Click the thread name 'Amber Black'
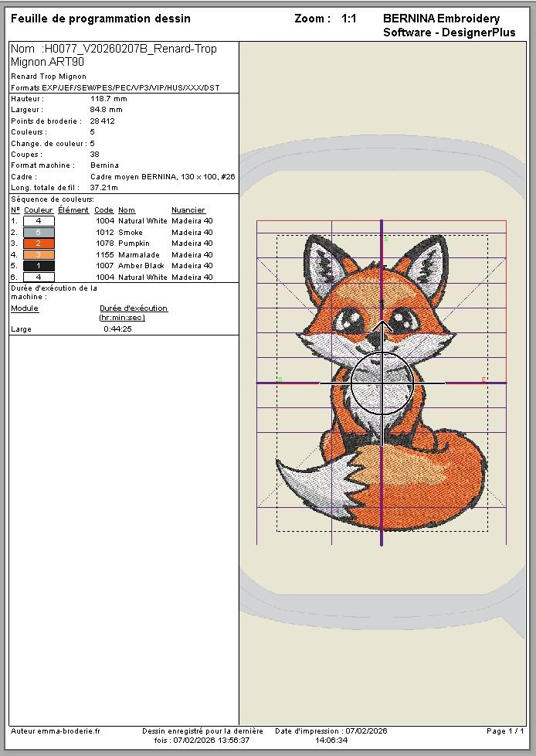536x756 pixels. coord(141,266)
